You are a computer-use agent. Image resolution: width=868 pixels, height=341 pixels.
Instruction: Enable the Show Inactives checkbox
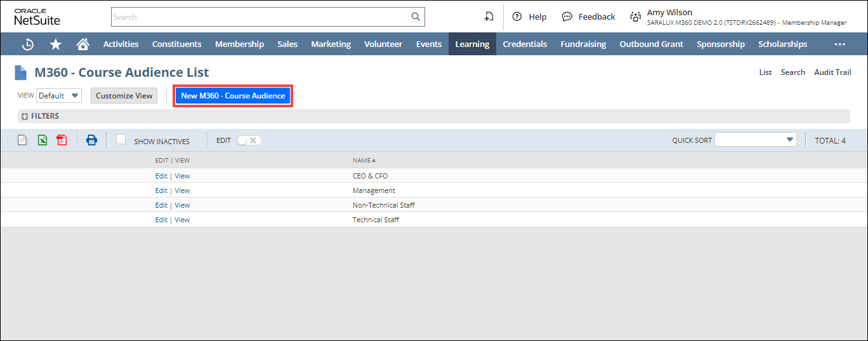coord(121,140)
